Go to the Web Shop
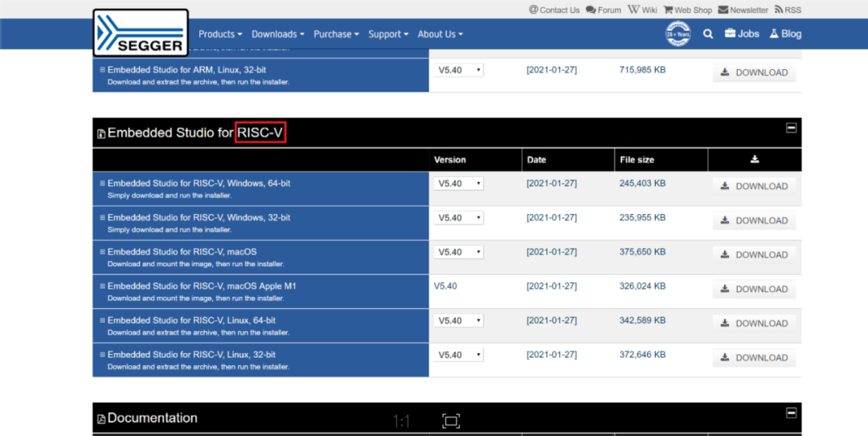868x436 pixels. pos(687,10)
